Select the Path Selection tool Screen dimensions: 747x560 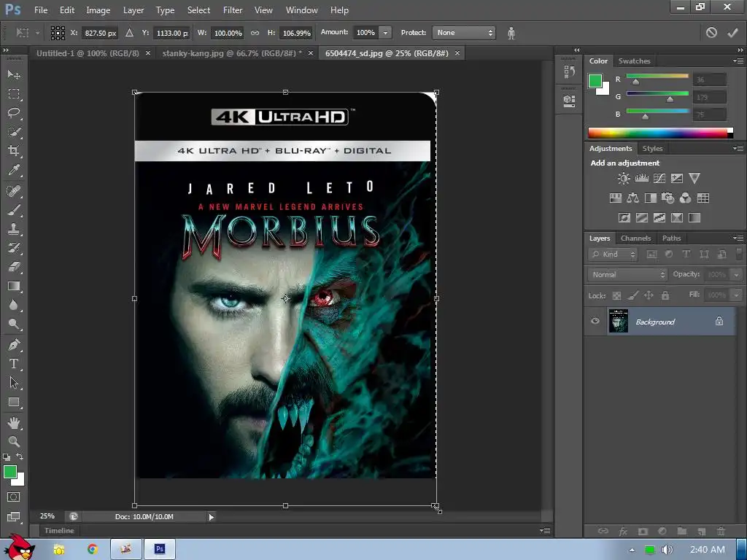tap(14, 383)
